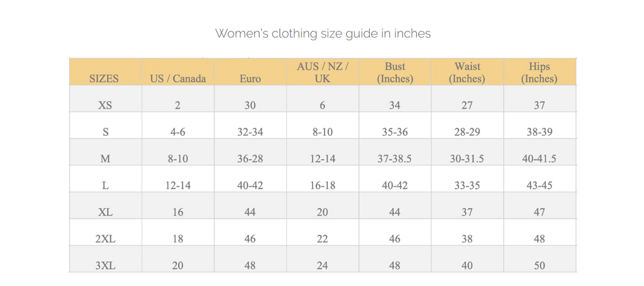Click the Bust (Inches) header cell
Image resolution: width=644 pixels, height=286 pixels.
[395, 72]
